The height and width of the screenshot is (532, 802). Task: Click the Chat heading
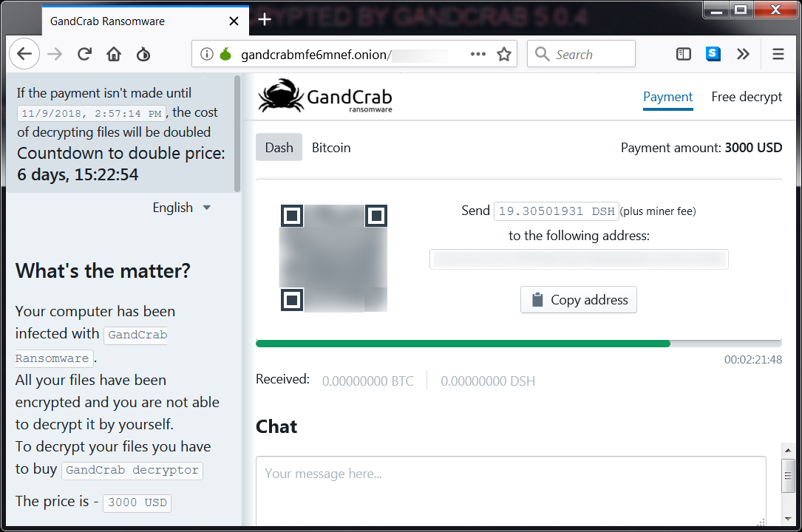pos(276,427)
